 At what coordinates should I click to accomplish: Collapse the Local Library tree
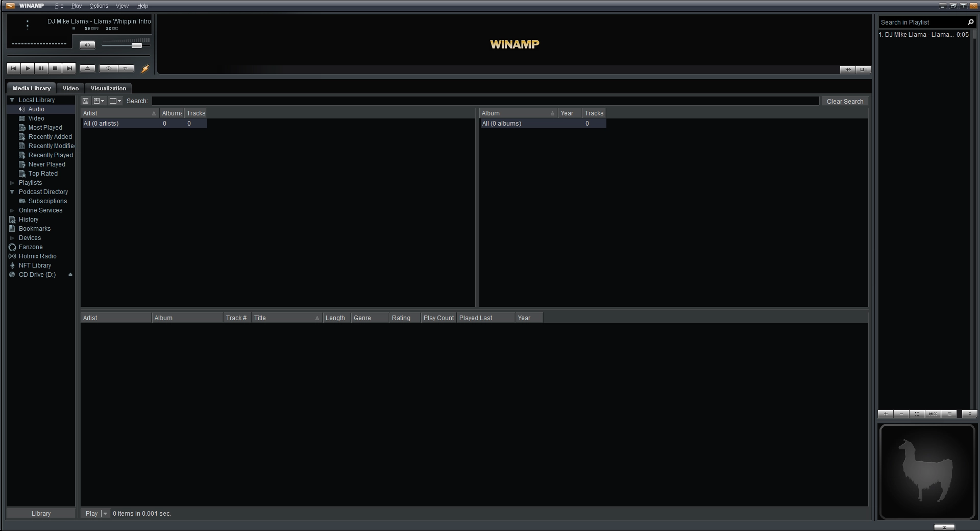point(12,100)
